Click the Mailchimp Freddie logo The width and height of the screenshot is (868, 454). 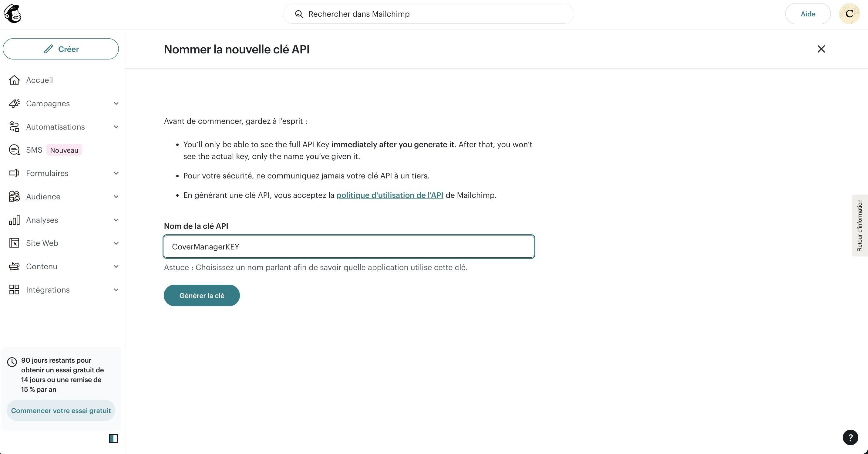(x=12, y=14)
